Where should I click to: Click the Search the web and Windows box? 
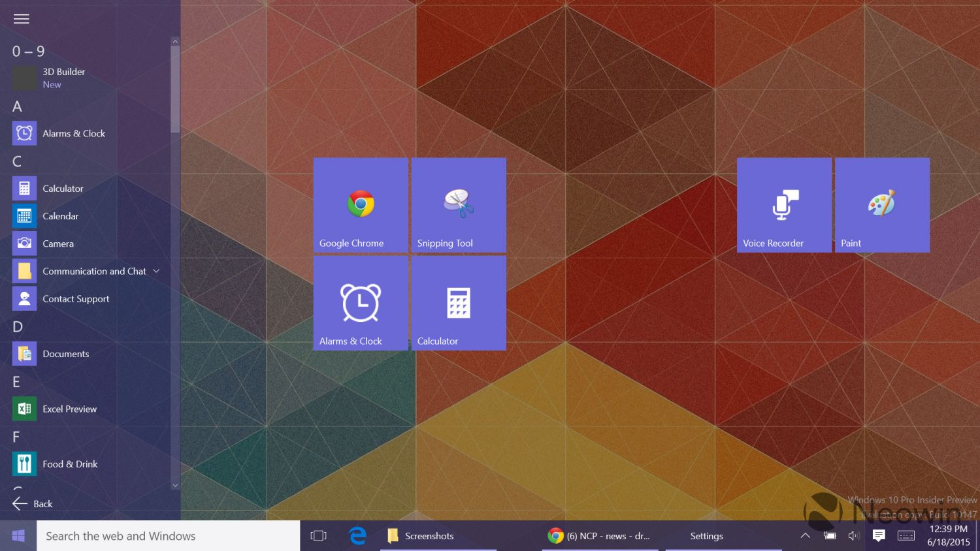[x=168, y=536]
